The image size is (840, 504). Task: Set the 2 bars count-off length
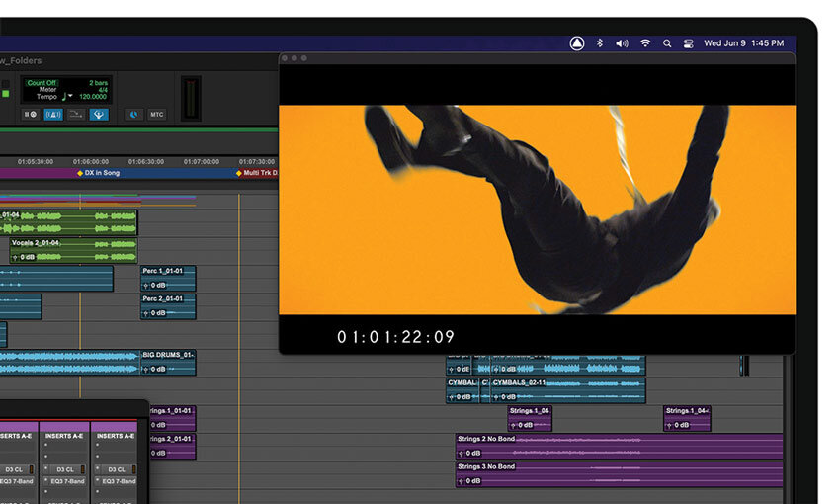tap(98, 82)
